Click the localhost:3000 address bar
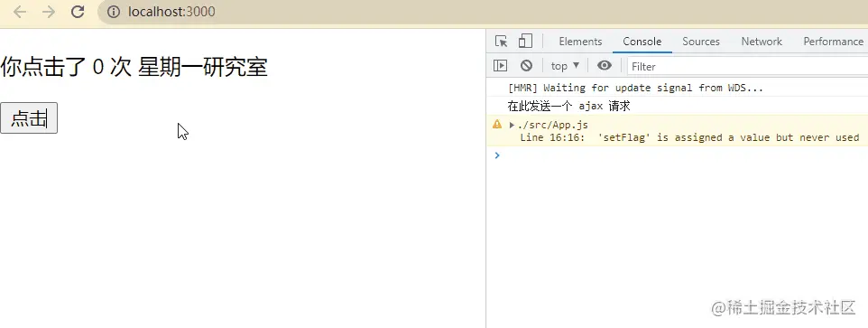Viewport: 868px width, 328px height. pos(482,12)
